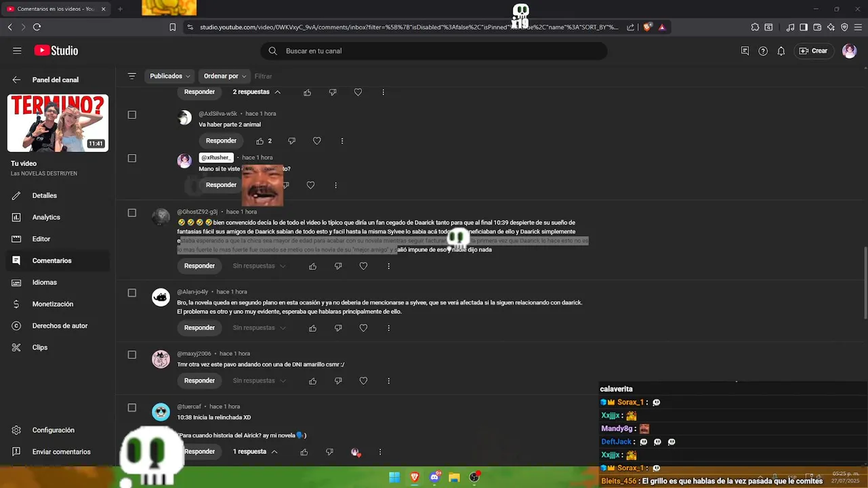Click the browser address bar URL
The width and height of the screenshot is (868, 488).
409,27
